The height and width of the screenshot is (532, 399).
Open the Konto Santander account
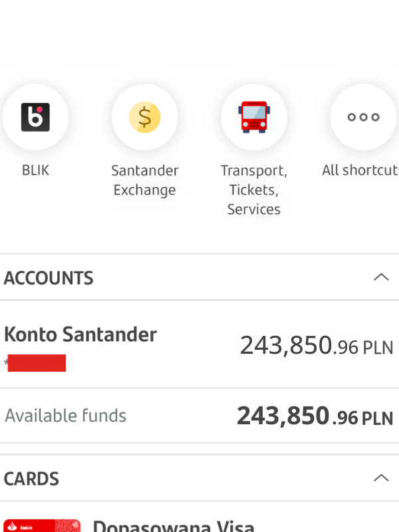pos(80,334)
